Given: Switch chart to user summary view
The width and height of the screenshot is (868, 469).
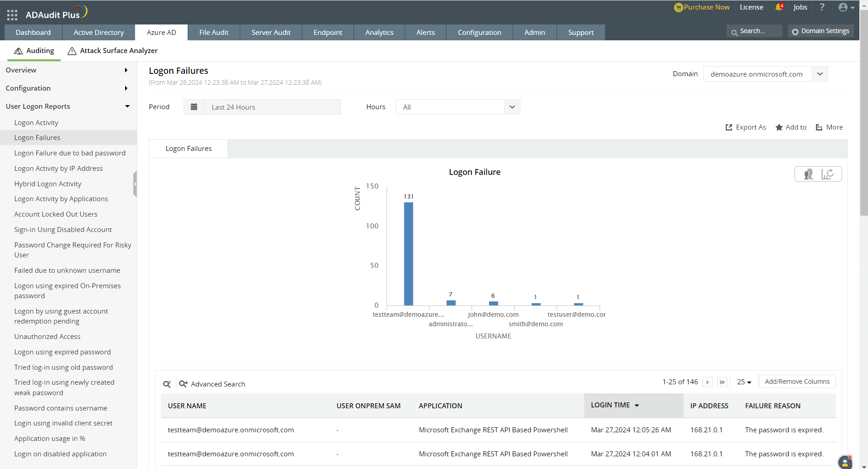Looking at the screenshot, I should click(x=808, y=174).
